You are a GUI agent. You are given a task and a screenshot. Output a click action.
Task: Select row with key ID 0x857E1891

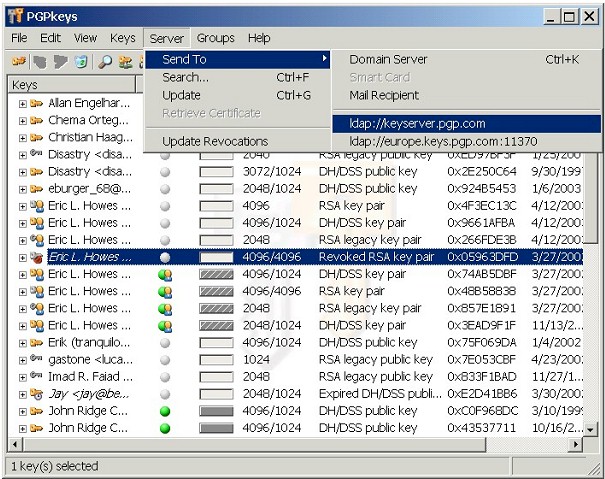tap(296, 309)
